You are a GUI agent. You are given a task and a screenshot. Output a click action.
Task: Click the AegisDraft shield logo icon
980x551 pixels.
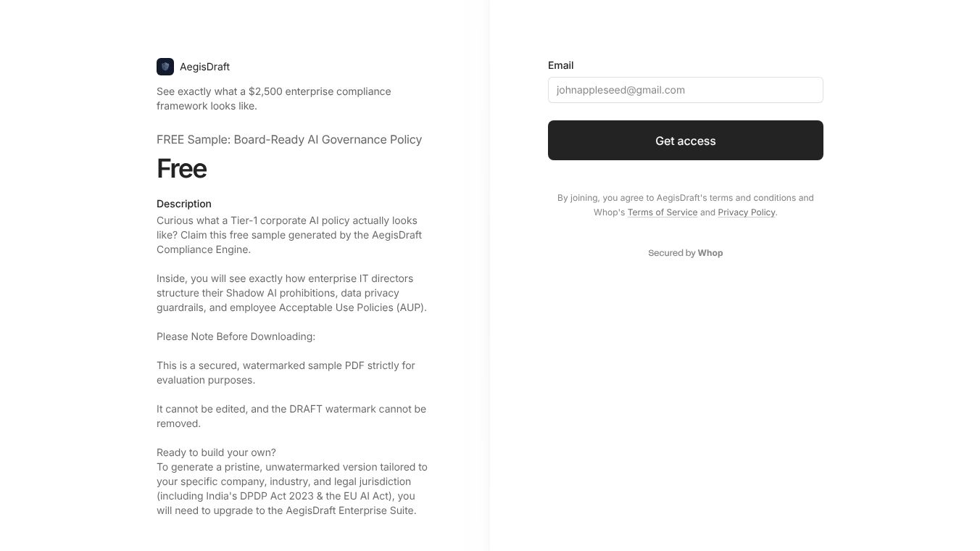(165, 67)
